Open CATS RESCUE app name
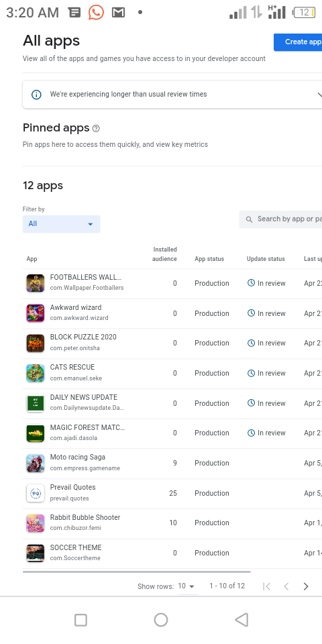Viewport: 322px width, 644px height. (x=72, y=367)
